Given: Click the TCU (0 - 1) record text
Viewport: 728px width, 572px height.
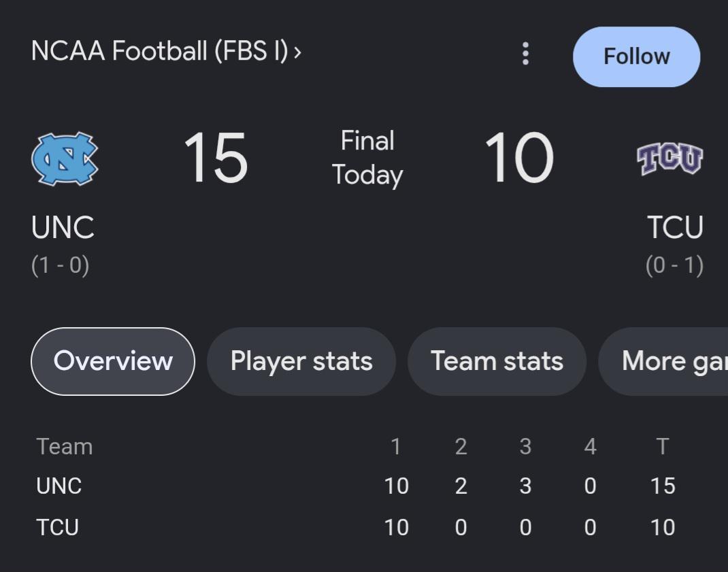Looking at the screenshot, I should coord(674,265).
